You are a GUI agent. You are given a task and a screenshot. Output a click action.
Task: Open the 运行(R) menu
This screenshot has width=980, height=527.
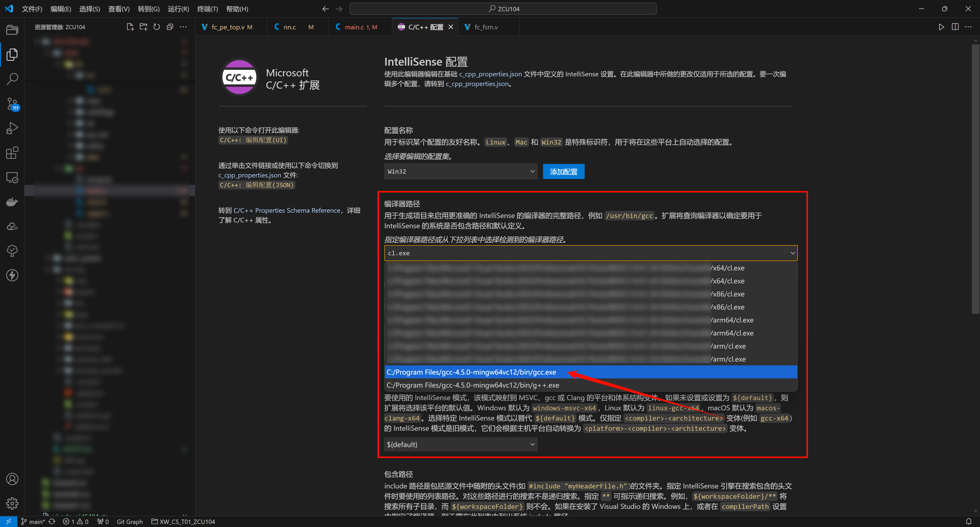tap(178, 9)
